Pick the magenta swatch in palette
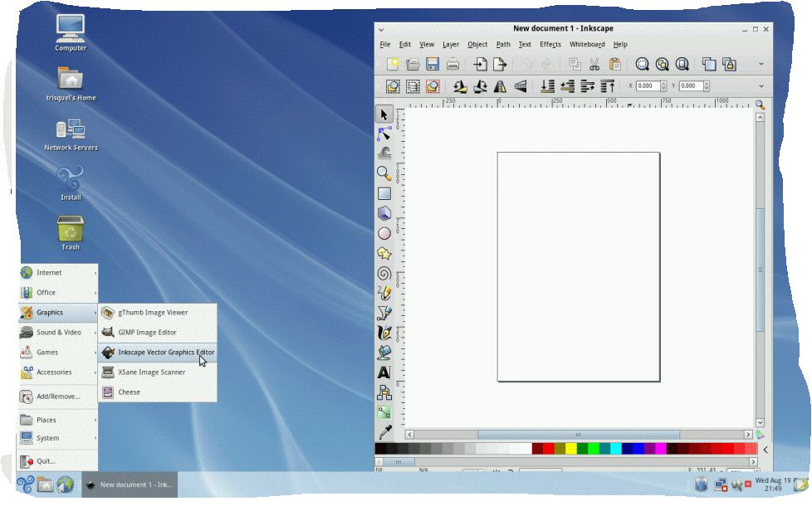The width and height of the screenshot is (812, 506). coord(661,448)
